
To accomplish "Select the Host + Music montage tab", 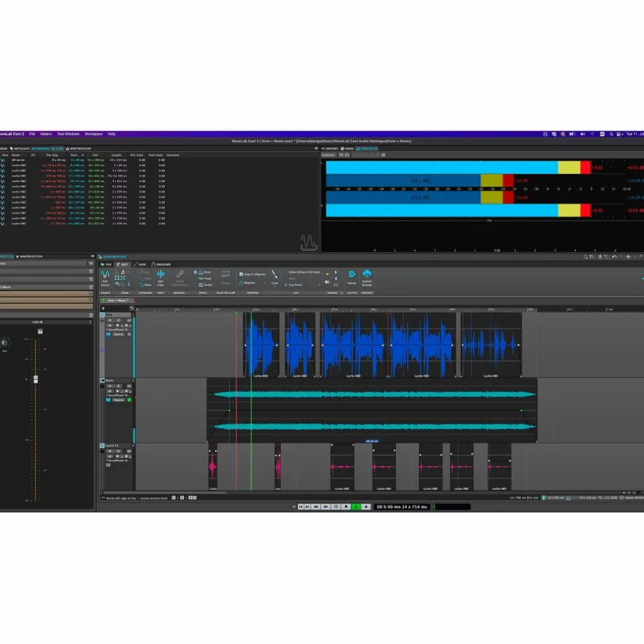I will 117,300.
